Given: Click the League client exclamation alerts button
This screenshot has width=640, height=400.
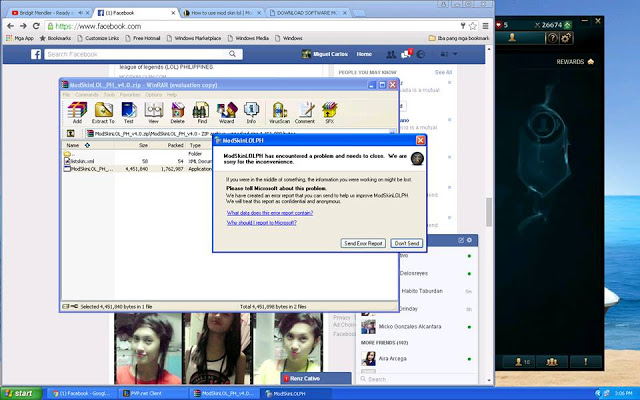Looking at the screenshot, I should (x=585, y=361).
